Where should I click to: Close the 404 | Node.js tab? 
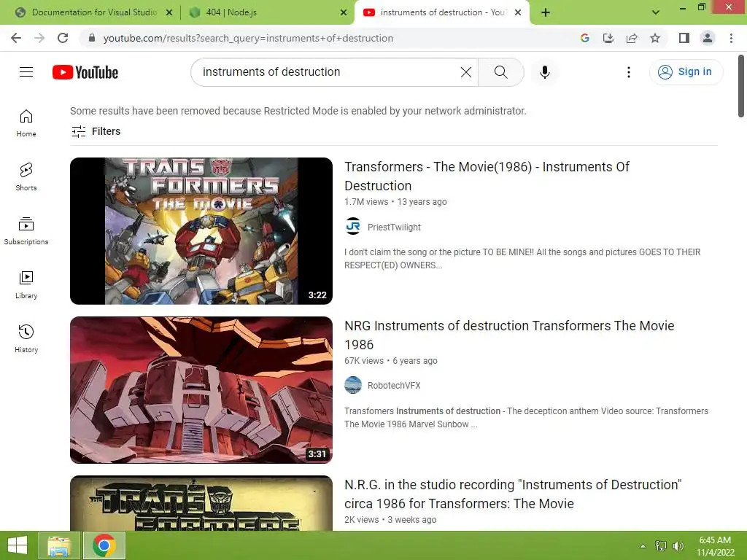344,13
